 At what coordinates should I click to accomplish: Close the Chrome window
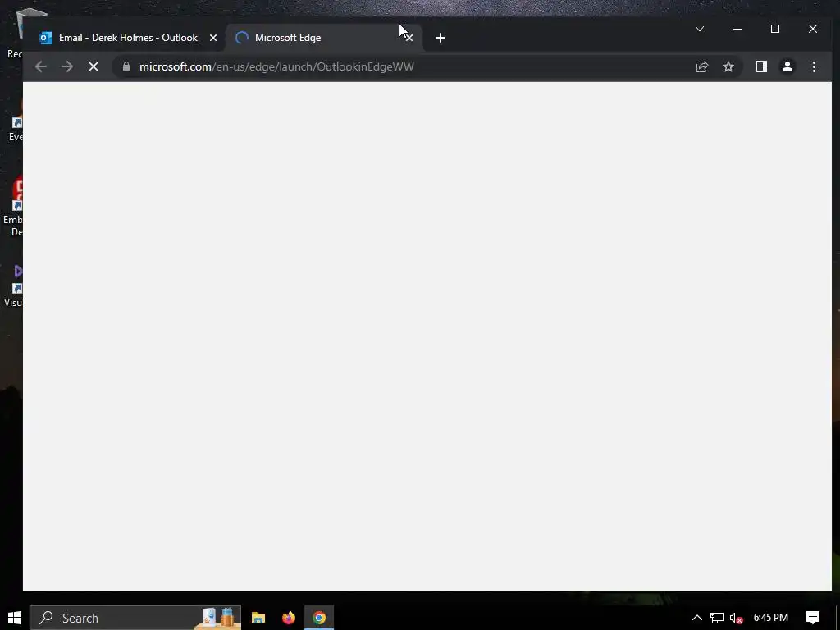[813, 29]
